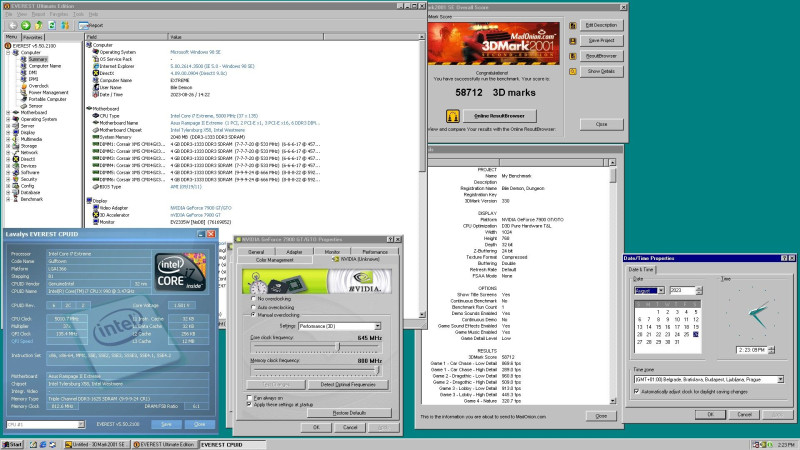Open the Report button in EVEREST toolbar

(91, 25)
